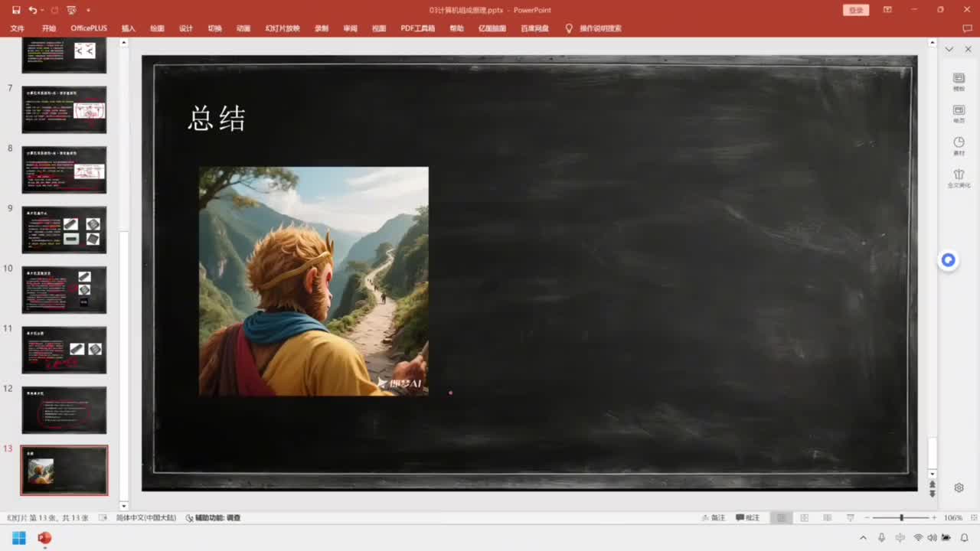
Task: Toggle the 批注 comments pane
Action: [x=748, y=518]
